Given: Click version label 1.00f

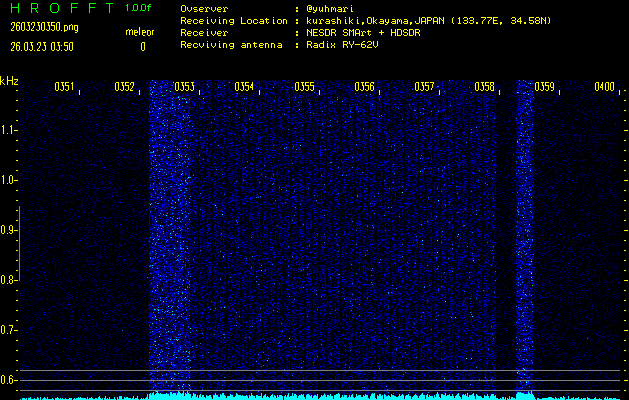Looking at the screenshot, I should [x=138, y=8].
